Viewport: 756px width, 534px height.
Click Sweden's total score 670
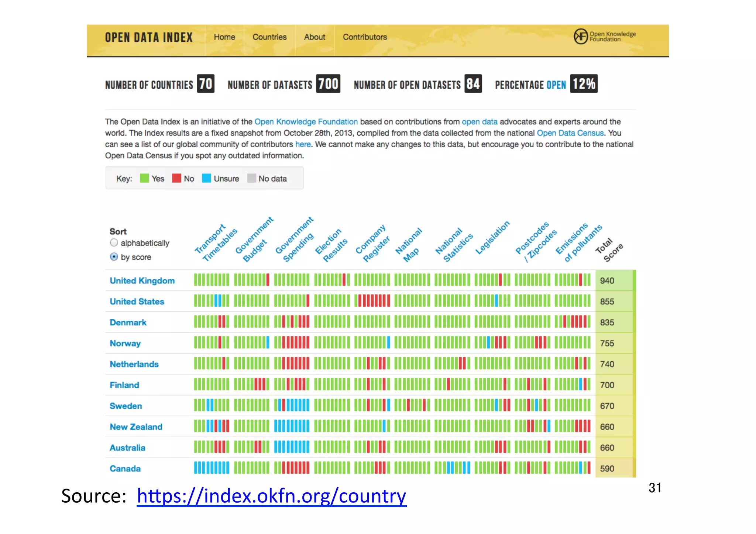point(607,406)
